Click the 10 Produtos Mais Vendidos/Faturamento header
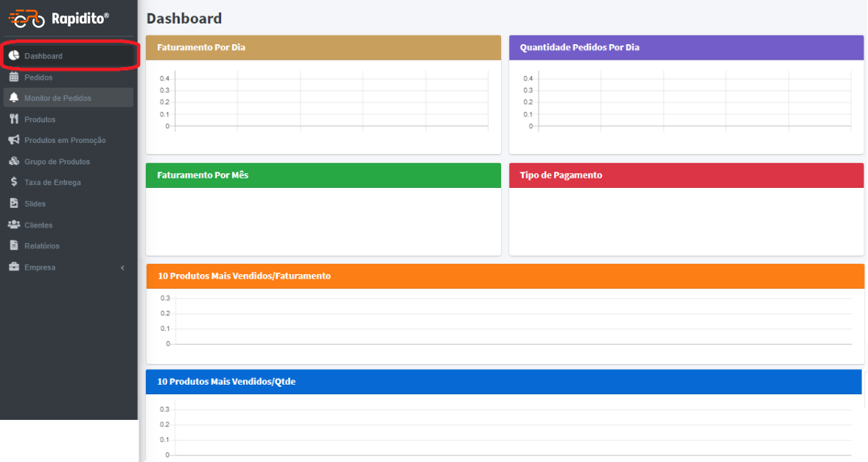 point(505,276)
